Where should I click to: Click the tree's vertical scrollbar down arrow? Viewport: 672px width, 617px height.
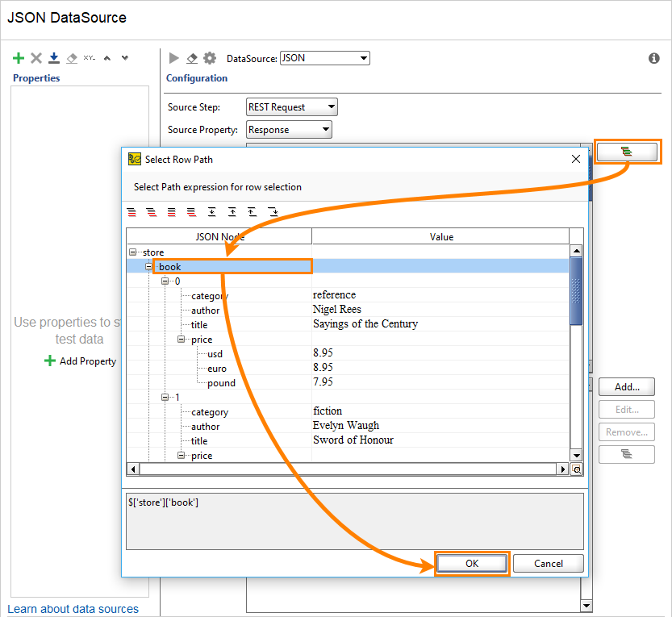(x=577, y=456)
